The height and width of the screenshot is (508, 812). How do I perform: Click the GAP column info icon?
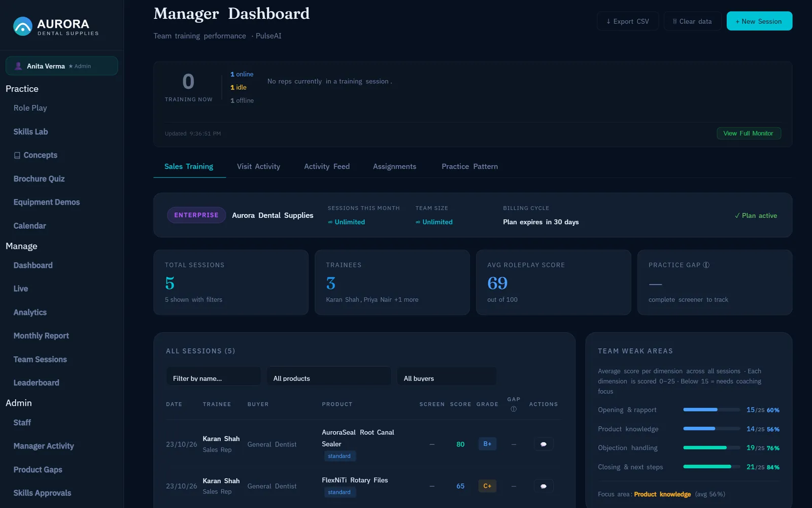click(514, 409)
